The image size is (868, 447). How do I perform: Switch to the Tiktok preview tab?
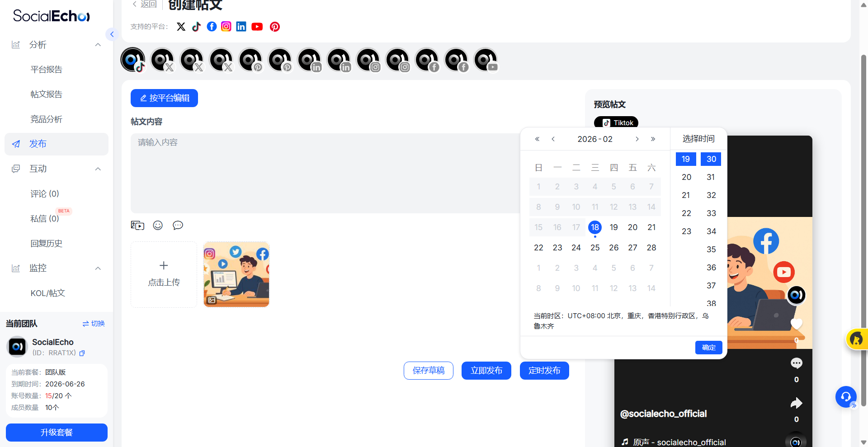(616, 122)
